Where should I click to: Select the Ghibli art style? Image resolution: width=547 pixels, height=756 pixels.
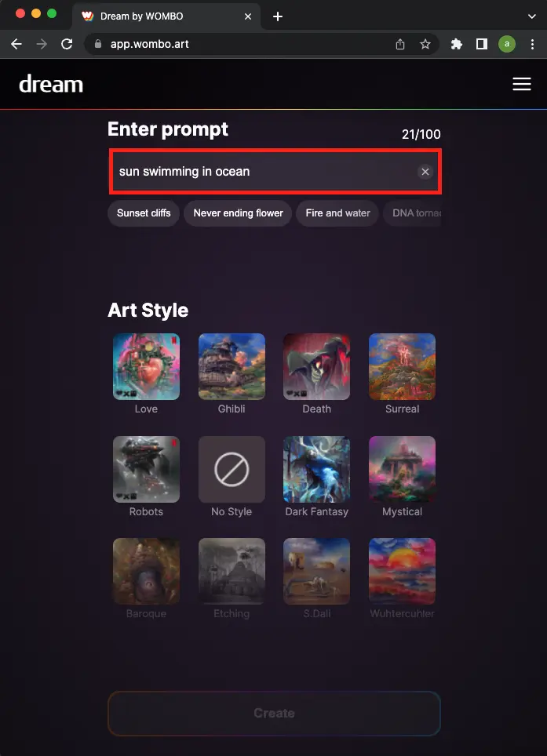pyautogui.click(x=232, y=373)
